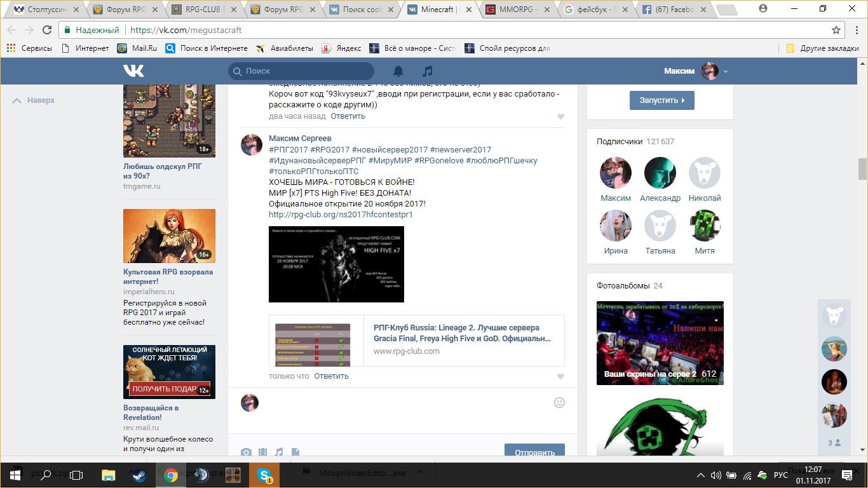This screenshot has width=868, height=488.
Task: Switch РУС keyboard language indicator
Action: 781,475
